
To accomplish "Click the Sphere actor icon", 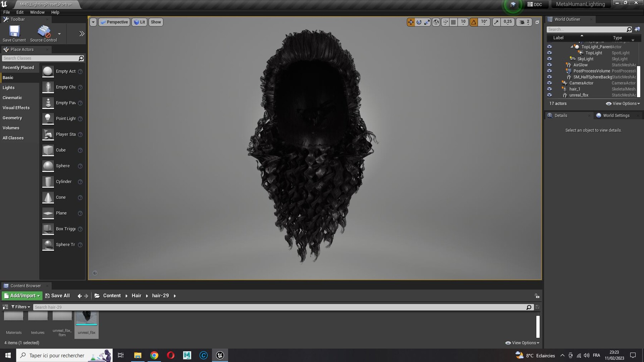I will [x=48, y=166].
